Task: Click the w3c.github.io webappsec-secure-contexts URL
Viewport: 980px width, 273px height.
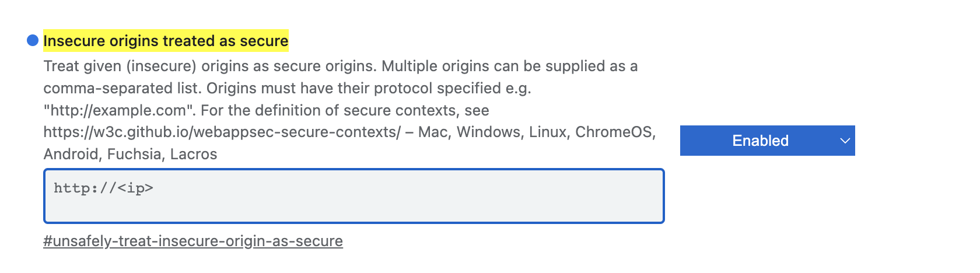Action: coord(222,132)
